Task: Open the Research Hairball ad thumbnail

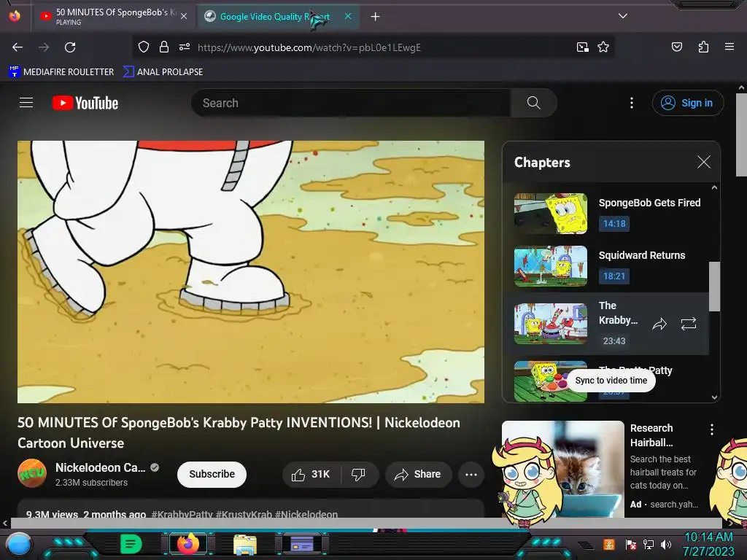Action: pyautogui.click(x=562, y=469)
